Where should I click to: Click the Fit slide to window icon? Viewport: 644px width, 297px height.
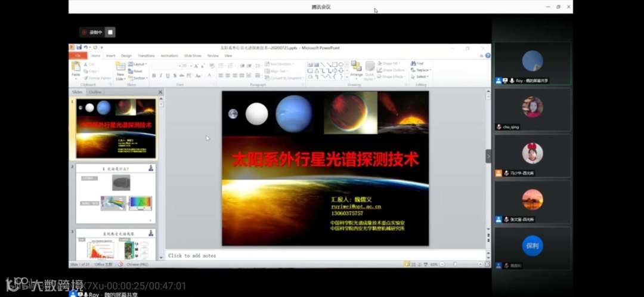pos(487,264)
